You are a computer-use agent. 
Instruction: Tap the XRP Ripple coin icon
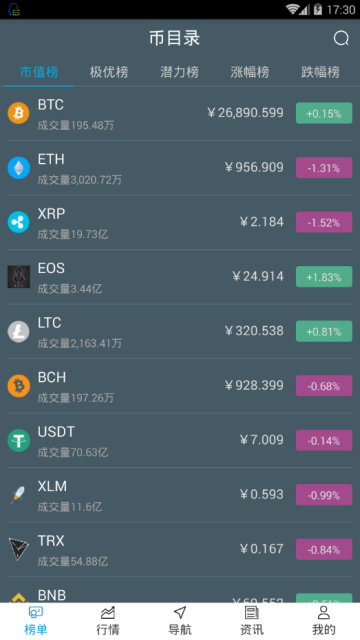coord(18,222)
